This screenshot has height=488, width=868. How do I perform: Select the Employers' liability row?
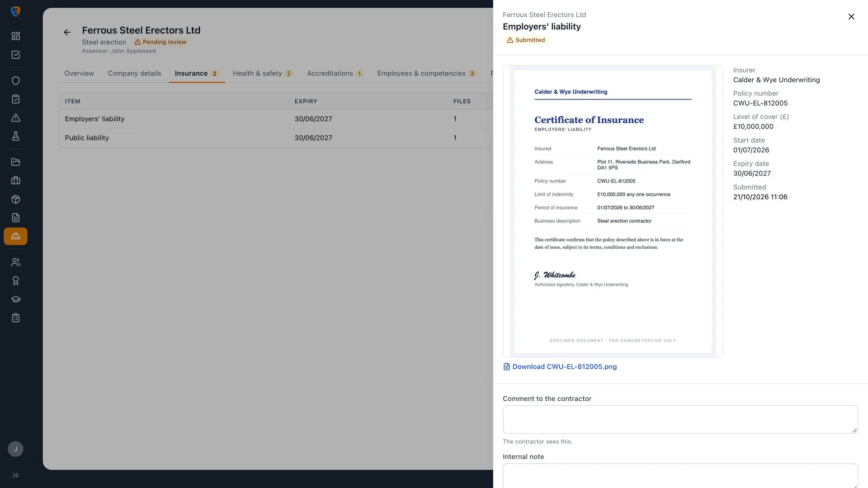point(276,119)
